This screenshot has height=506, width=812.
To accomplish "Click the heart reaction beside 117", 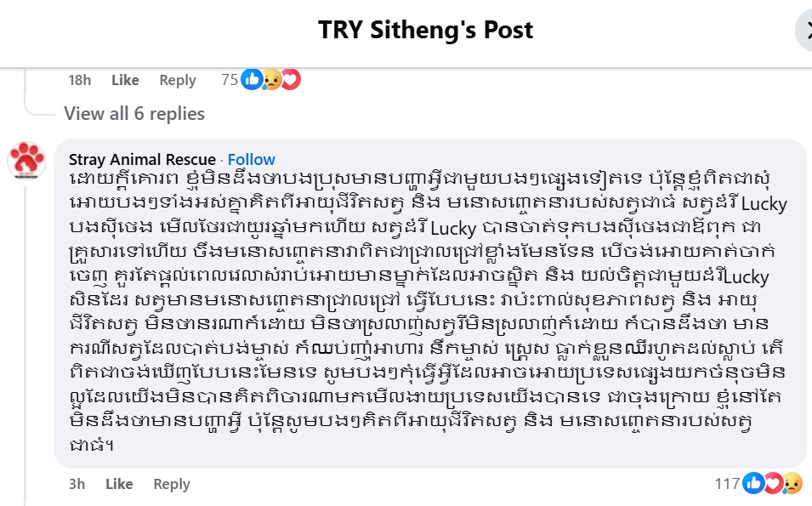I will [773, 483].
